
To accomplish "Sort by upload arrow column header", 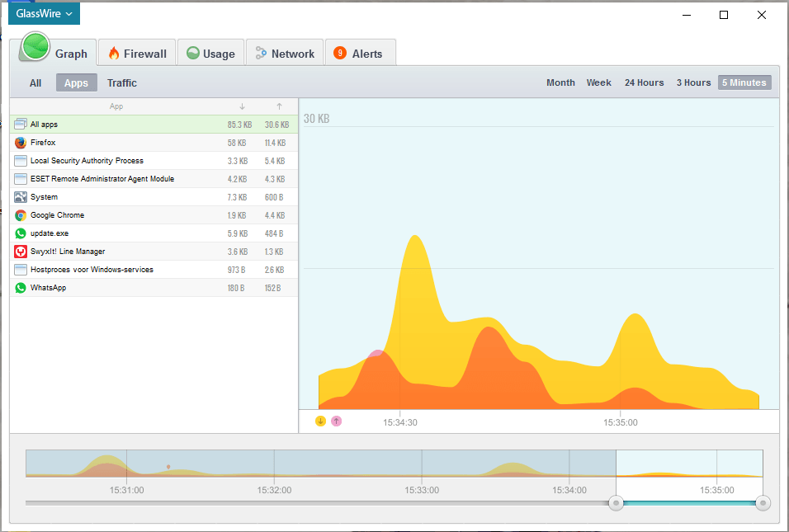I will (279, 106).
